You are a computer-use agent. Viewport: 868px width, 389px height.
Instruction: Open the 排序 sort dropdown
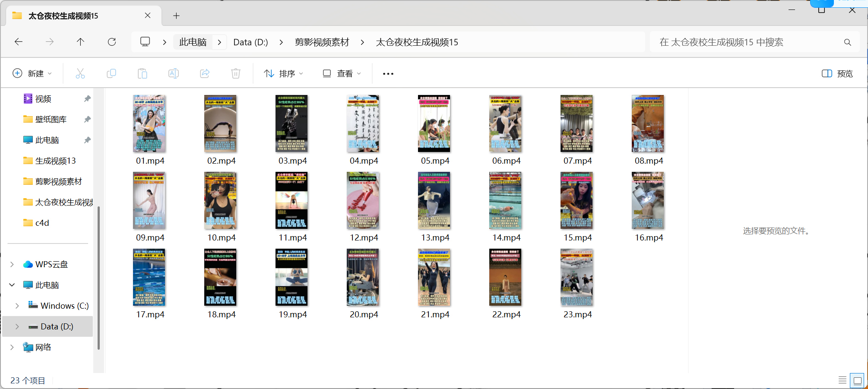click(x=283, y=73)
